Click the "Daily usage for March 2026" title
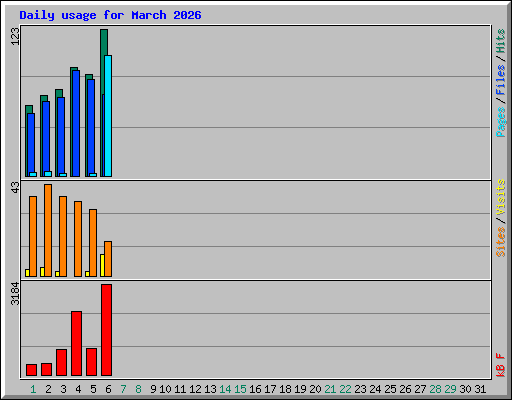This screenshot has width=512, height=400. point(110,15)
